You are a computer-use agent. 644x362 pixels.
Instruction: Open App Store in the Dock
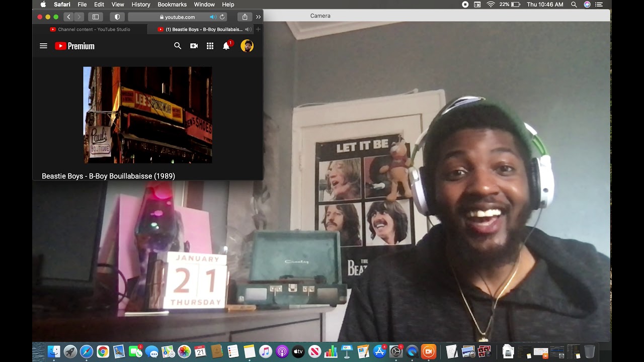379,351
